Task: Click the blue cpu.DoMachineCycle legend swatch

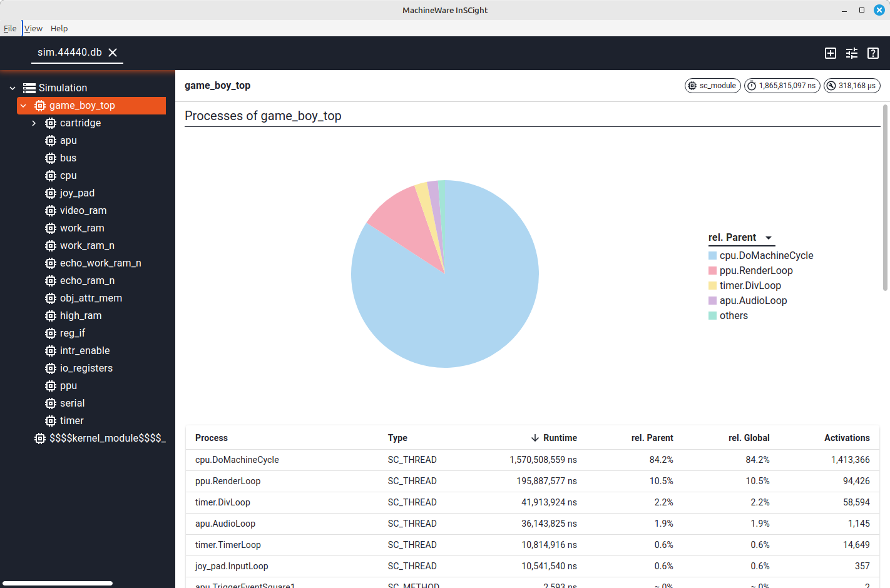Action: point(712,256)
